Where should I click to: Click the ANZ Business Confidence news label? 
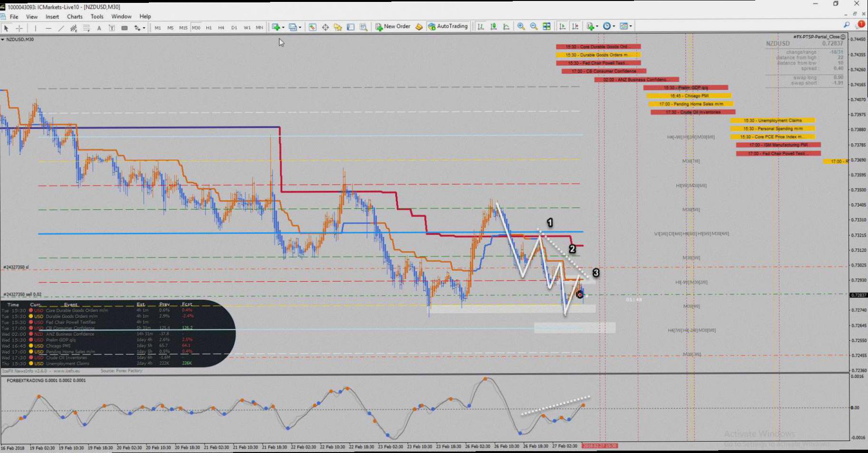[636, 79]
